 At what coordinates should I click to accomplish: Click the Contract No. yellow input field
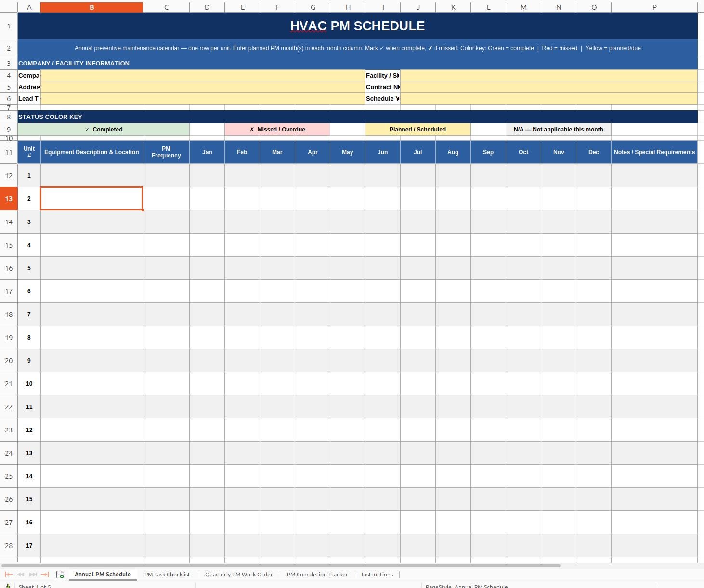point(549,87)
